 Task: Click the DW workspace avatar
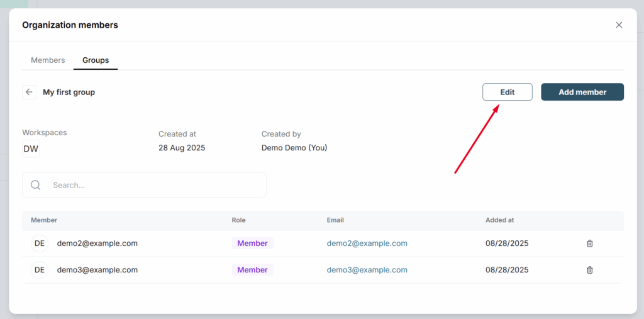(31, 149)
